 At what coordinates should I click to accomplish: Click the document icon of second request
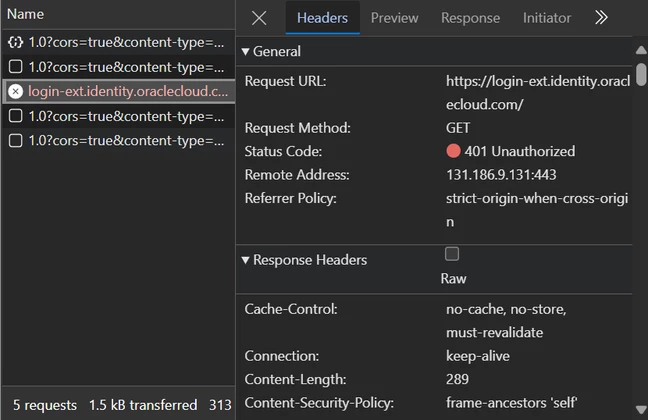click(16, 67)
